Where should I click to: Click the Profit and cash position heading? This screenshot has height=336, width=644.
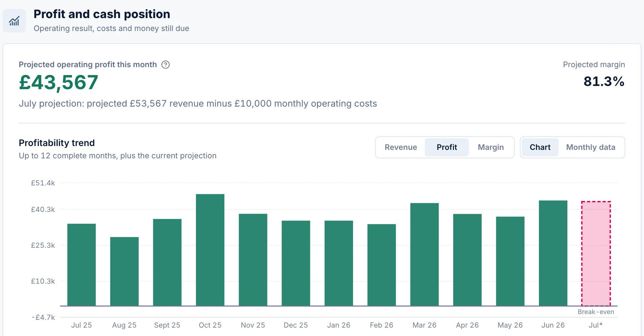pyautogui.click(x=102, y=14)
